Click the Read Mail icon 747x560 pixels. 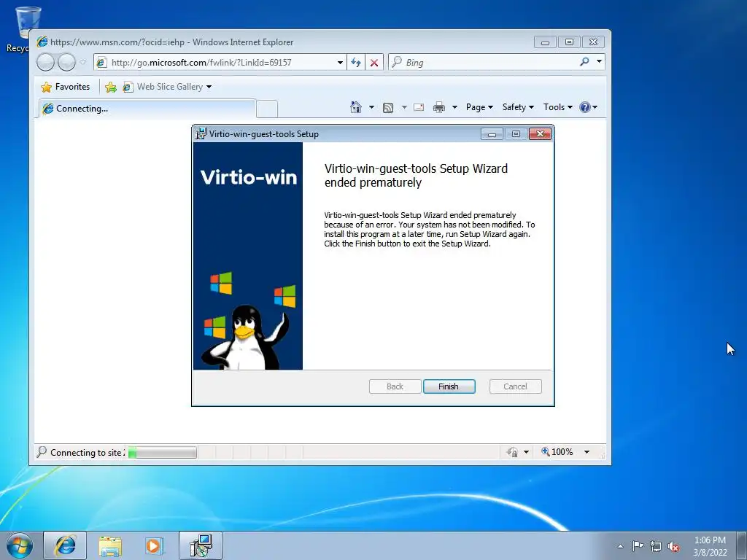(419, 107)
